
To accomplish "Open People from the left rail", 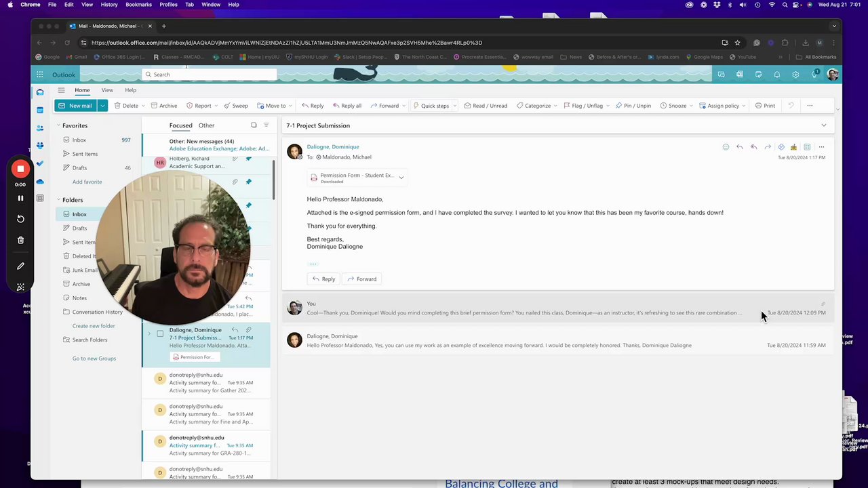I will pyautogui.click(x=40, y=127).
